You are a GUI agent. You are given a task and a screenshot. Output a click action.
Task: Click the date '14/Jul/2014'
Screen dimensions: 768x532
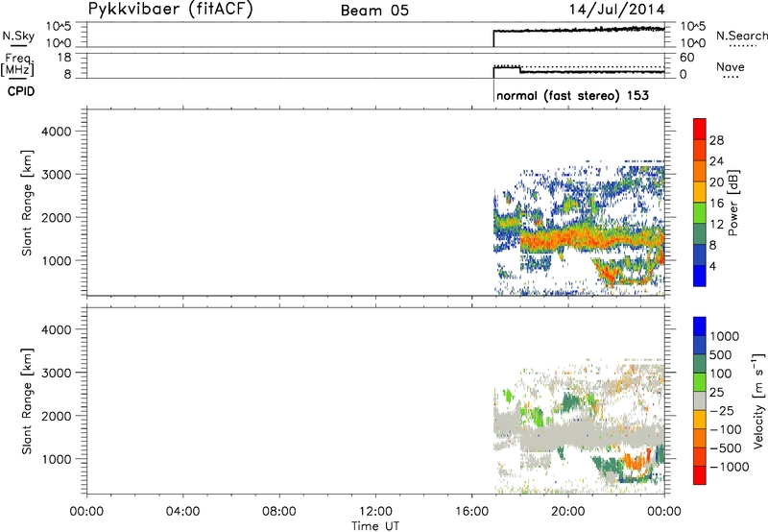[x=616, y=10]
